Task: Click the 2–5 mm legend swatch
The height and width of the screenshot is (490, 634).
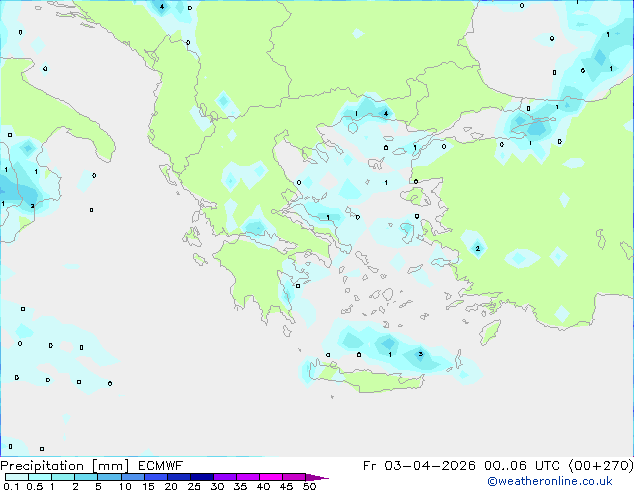Action: click(x=86, y=477)
